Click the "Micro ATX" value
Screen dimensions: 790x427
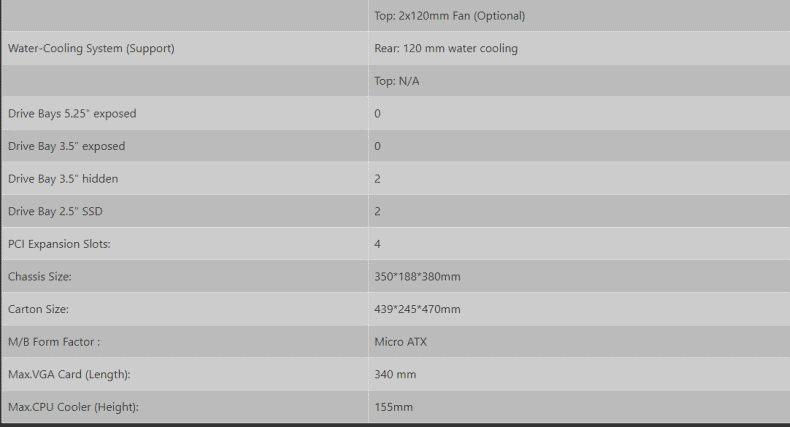tap(401, 342)
